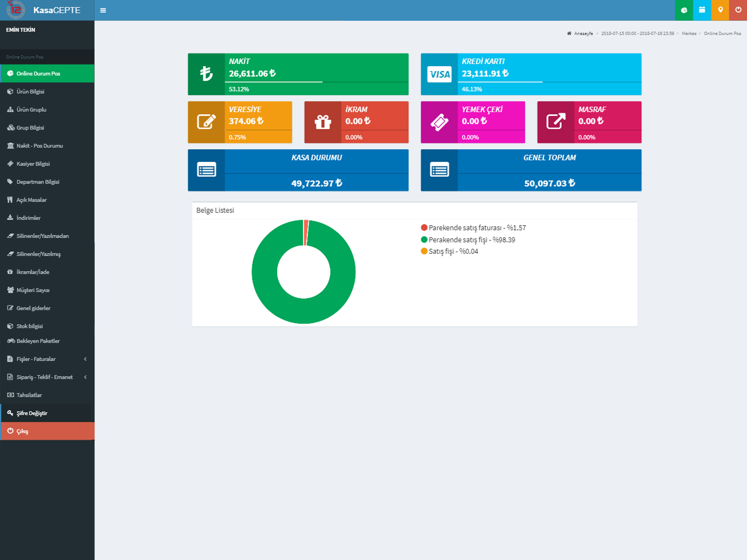Image resolution: width=747 pixels, height=560 pixels.
Task: Open Bekleyen Paketler
Action: (x=47, y=341)
